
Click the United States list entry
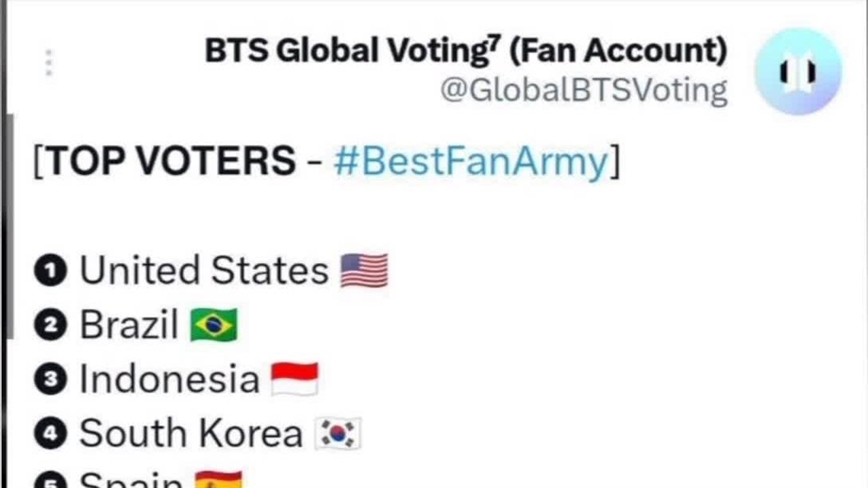pos(204,270)
